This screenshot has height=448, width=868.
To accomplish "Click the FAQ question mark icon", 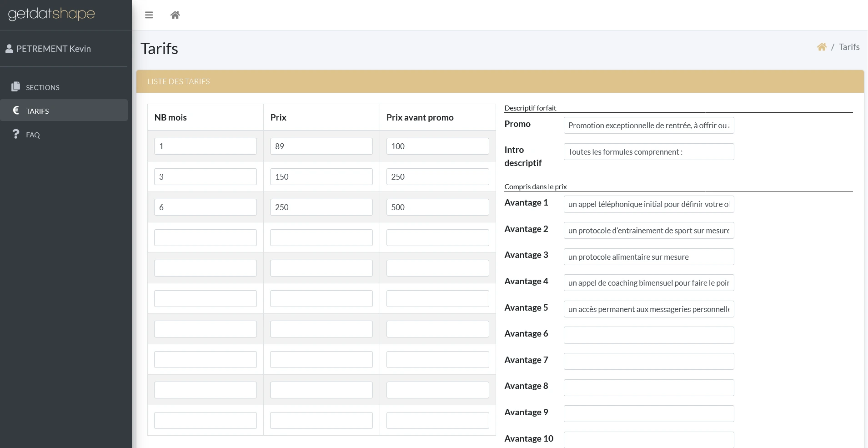I will click(x=16, y=134).
